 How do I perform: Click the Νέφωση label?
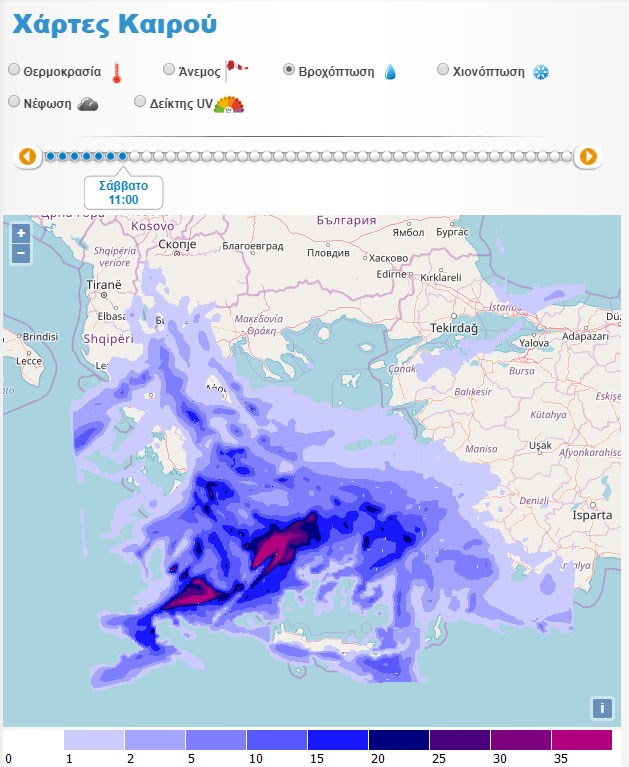(x=47, y=104)
